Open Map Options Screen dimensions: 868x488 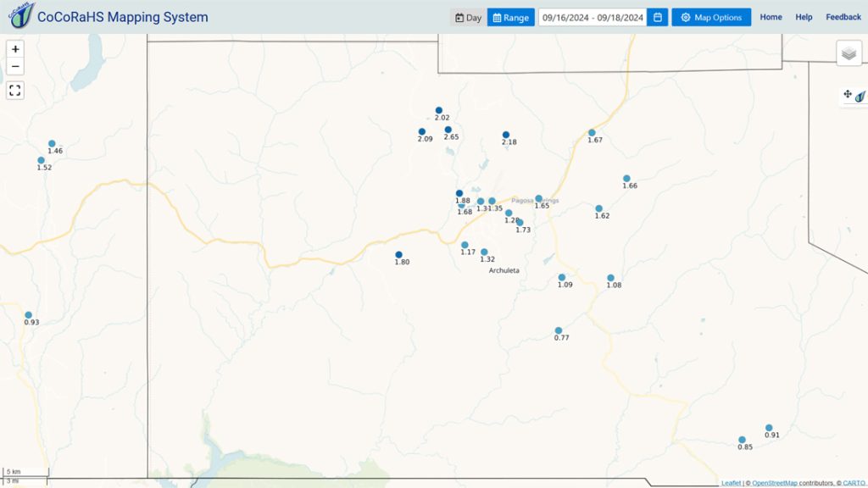point(711,17)
